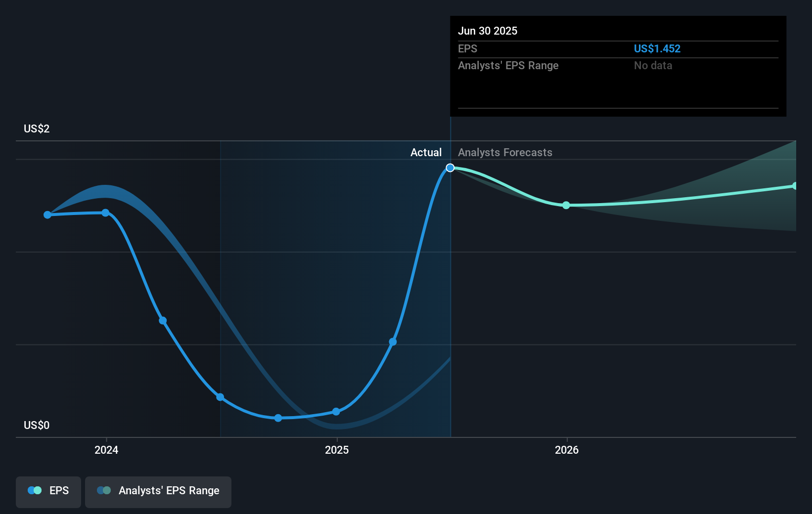Click the Jun 30 2025 tooltip date
The width and height of the screenshot is (812, 514).
488,31
